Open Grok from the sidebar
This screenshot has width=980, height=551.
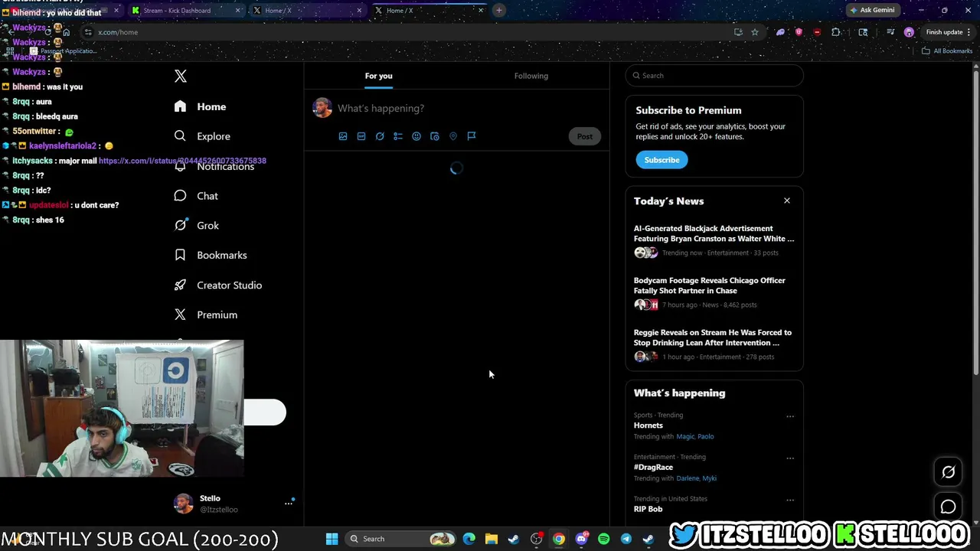(198, 226)
